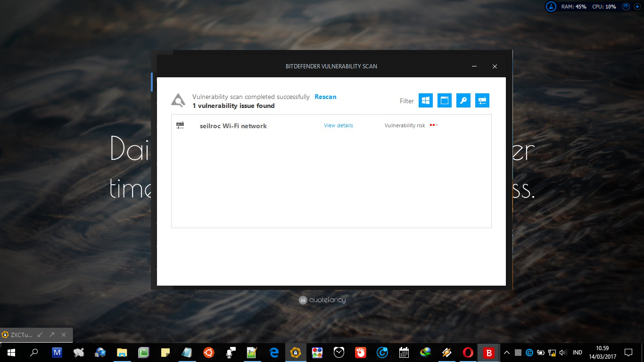Open the calendar app in taskbar
Viewport: 644px width, 362px height.
tap(404, 352)
